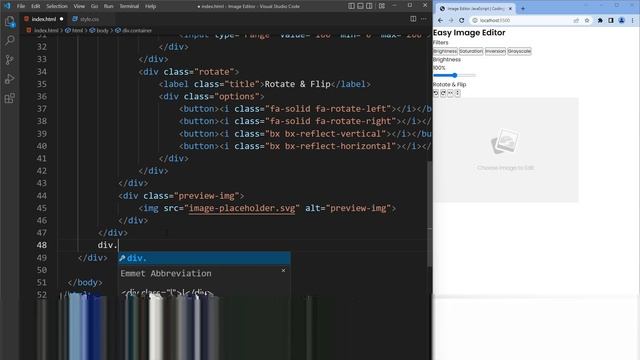Switch to the index.html editor tab
640x360 pixels.
point(44,19)
